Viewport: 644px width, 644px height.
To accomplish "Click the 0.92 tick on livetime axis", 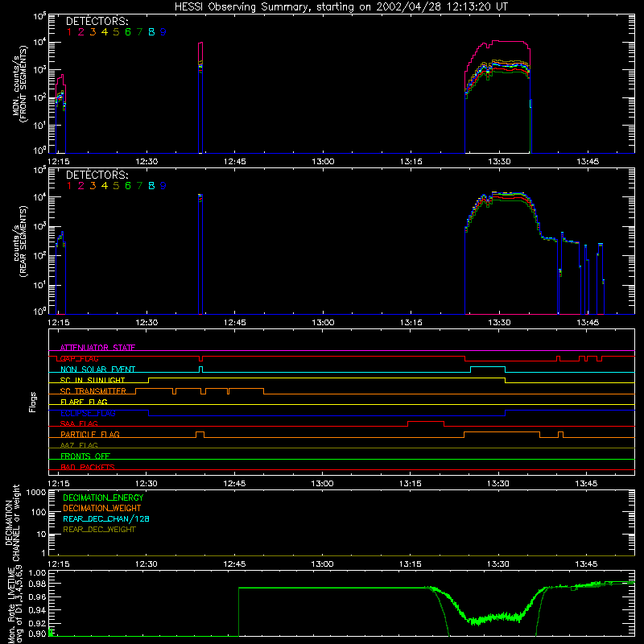I will [x=37, y=622].
